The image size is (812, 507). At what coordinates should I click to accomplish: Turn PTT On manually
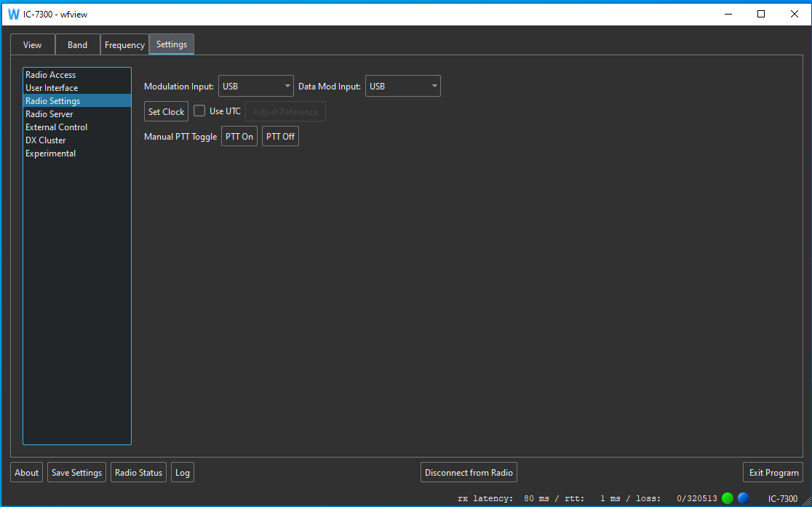pyautogui.click(x=239, y=137)
